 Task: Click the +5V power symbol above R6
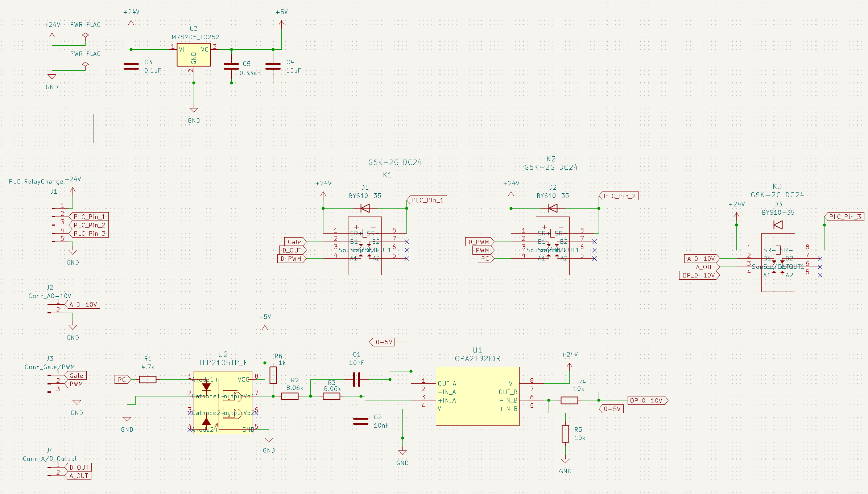click(265, 327)
